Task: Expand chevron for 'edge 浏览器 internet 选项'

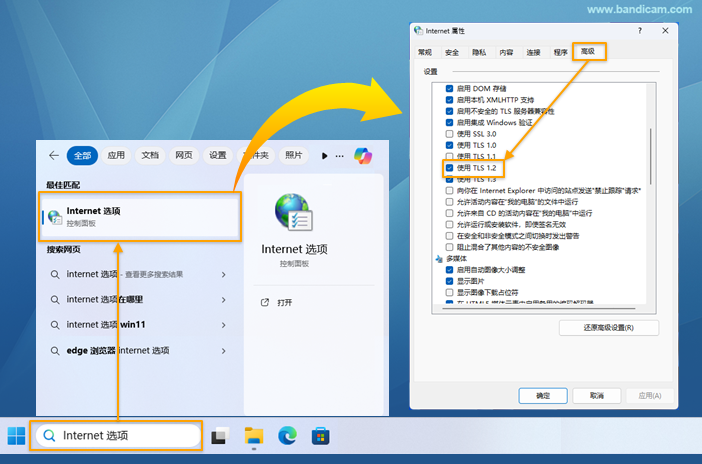Action: 223,351
